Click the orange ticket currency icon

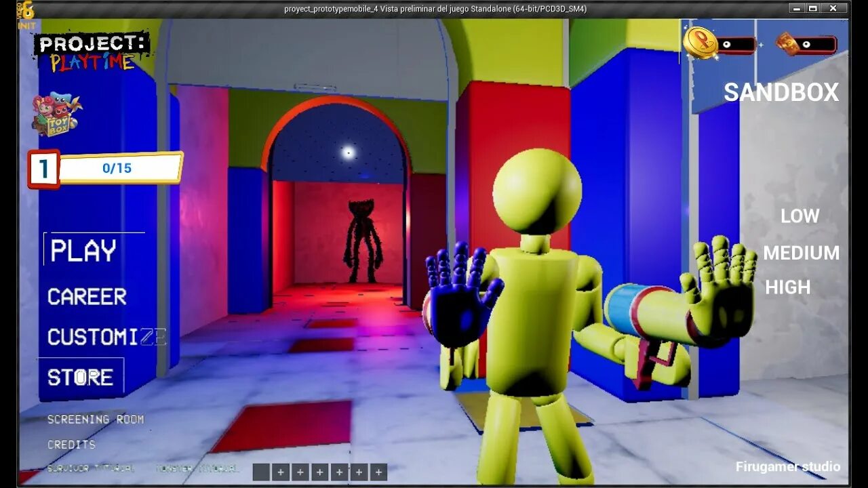point(787,43)
